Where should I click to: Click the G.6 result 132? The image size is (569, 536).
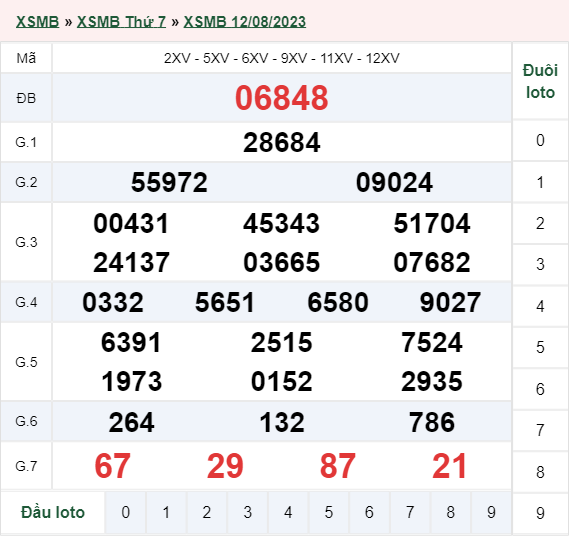282,422
